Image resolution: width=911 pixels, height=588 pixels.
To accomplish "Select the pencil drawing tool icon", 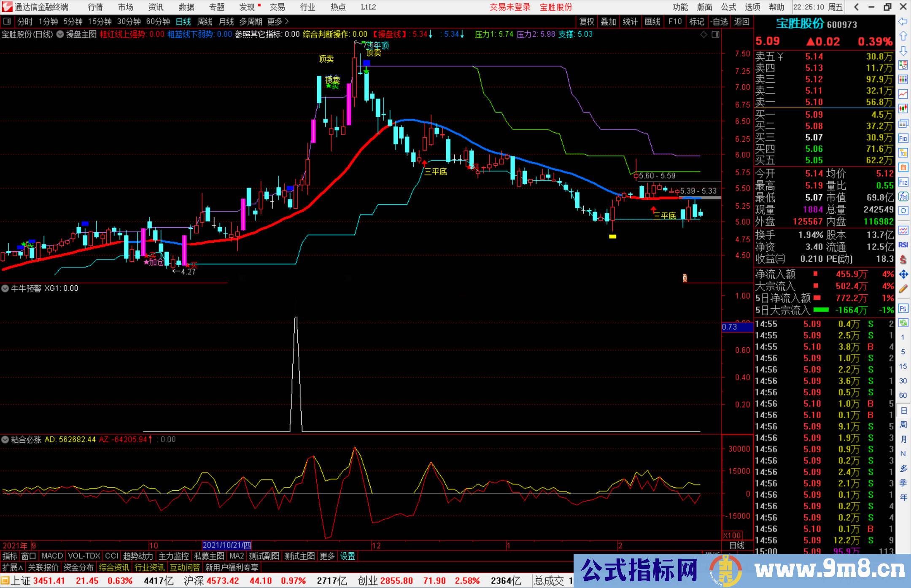I will point(903,289).
